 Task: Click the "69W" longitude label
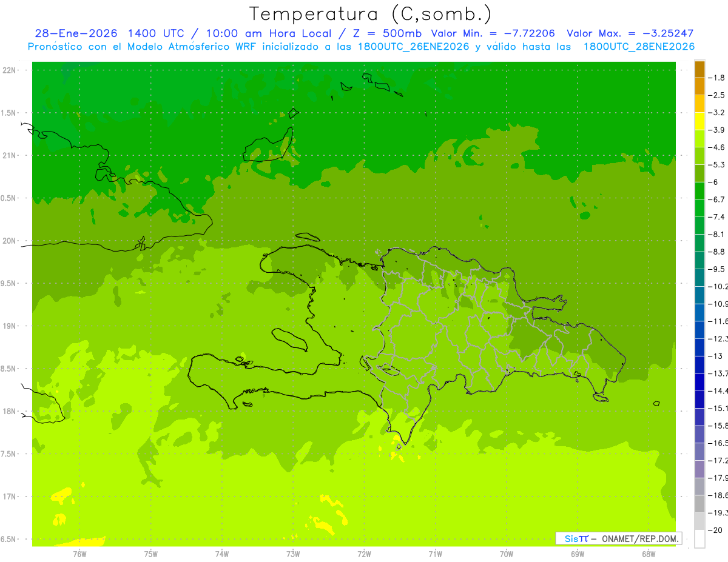click(x=578, y=554)
